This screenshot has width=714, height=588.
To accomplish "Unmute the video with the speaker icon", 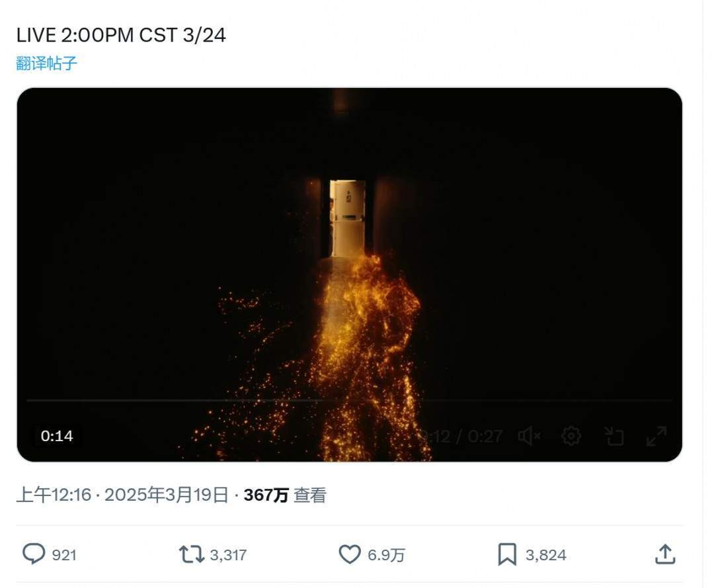I will 529,437.
